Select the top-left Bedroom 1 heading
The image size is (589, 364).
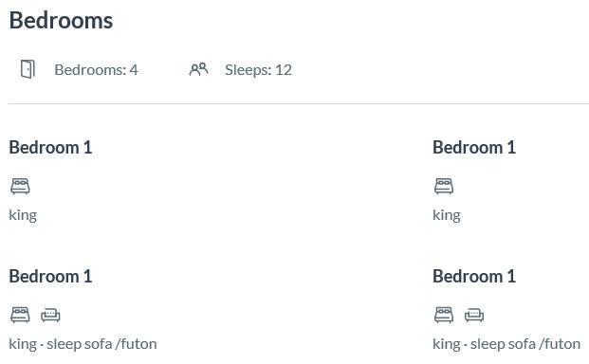(50, 147)
